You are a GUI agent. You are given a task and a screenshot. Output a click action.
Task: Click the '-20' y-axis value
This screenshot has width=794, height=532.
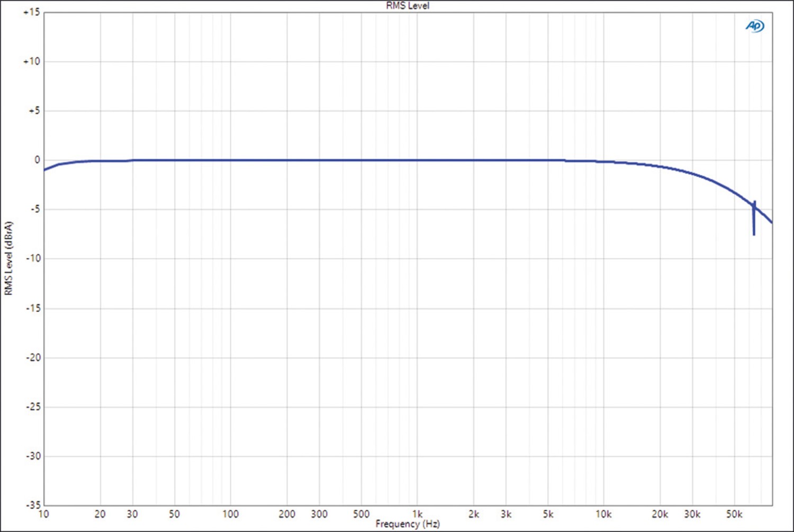(33, 357)
